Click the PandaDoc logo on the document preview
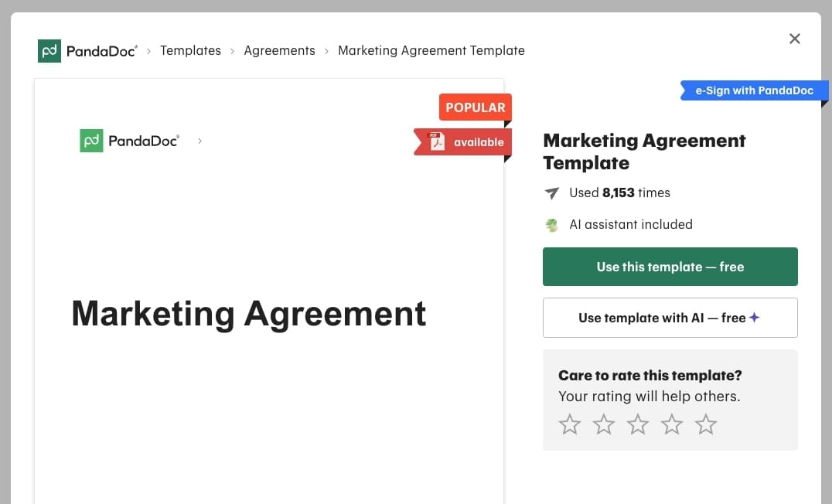This screenshot has height=504, width=832. point(129,140)
